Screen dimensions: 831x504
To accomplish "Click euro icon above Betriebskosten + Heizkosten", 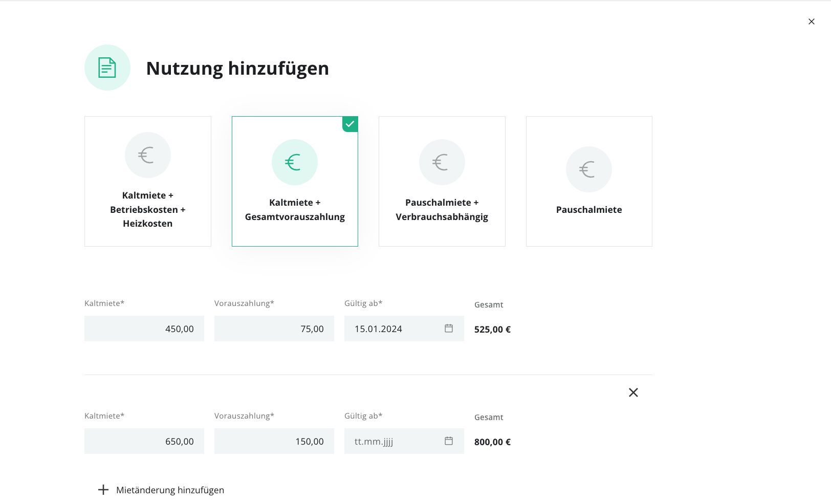I will point(148,155).
